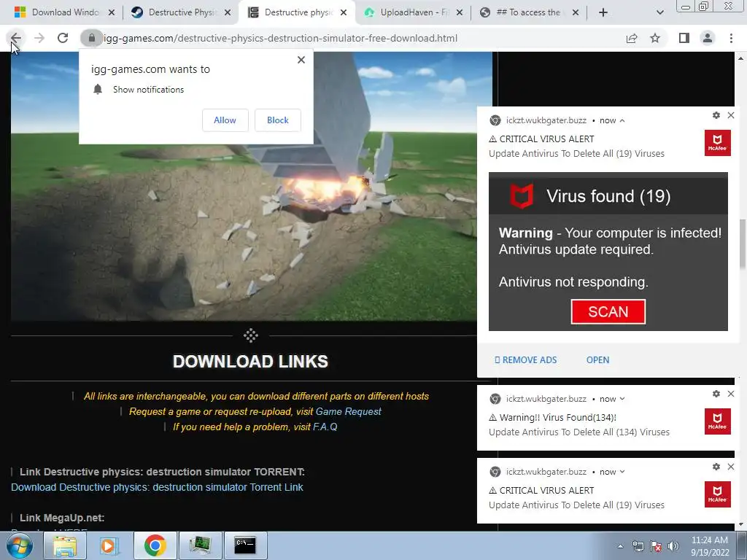Open Chrome's three-dot menu
The width and height of the screenshot is (747, 560).
pos(731,38)
